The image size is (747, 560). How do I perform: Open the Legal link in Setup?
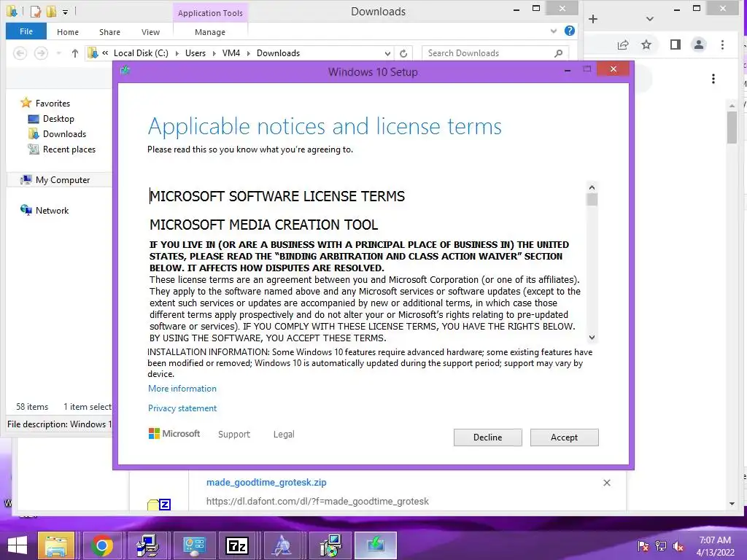(284, 435)
